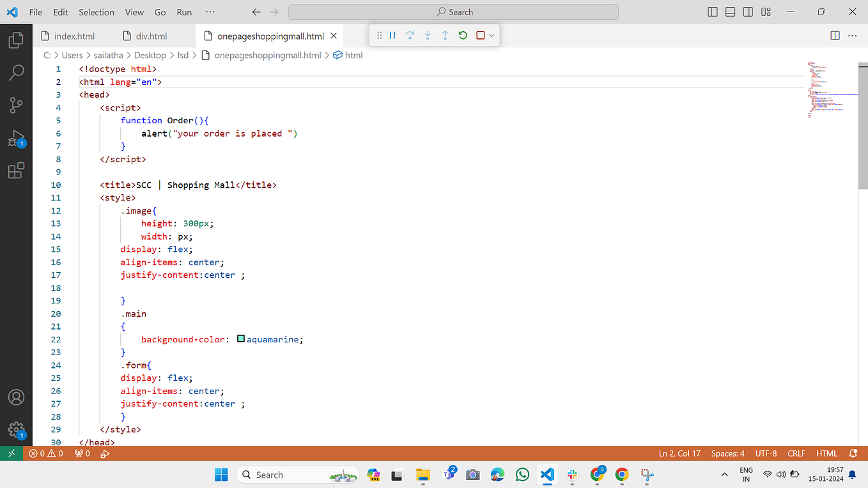Viewport: 868px width, 488px height.
Task: Restart the debugging session
Action: pos(462,35)
